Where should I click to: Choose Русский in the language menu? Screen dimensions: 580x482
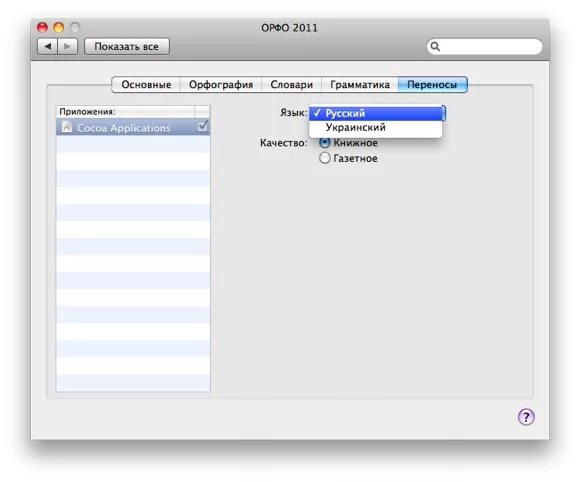[376, 113]
